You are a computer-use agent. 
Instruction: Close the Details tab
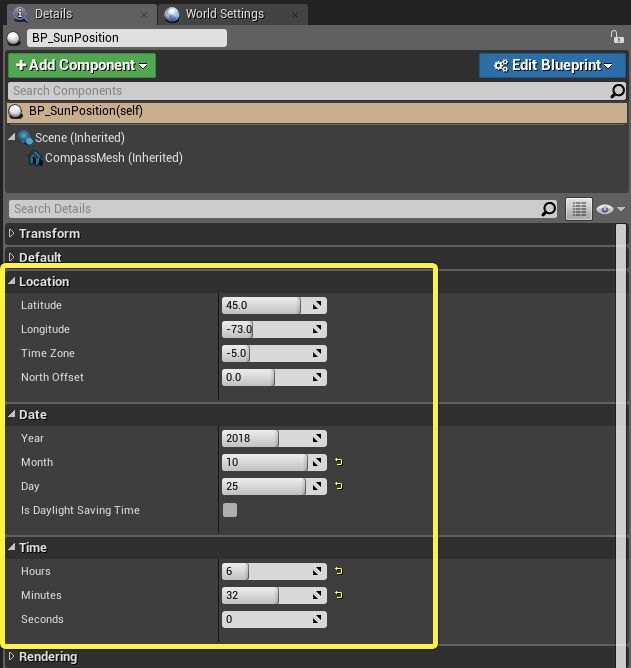click(x=144, y=15)
